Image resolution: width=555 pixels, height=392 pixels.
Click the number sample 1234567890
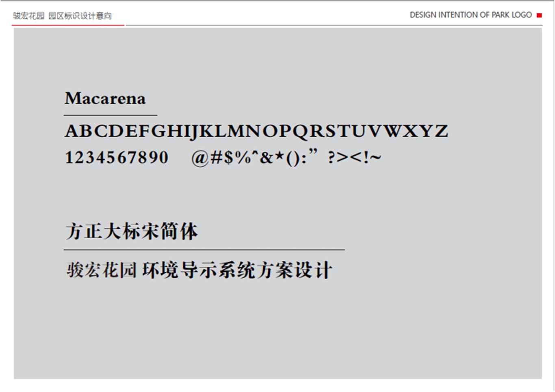[x=117, y=157]
